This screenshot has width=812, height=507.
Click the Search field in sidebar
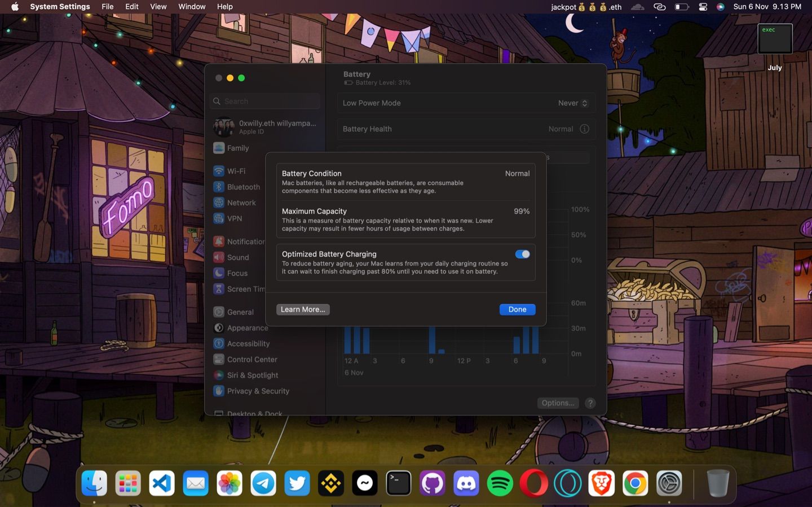coord(265,101)
